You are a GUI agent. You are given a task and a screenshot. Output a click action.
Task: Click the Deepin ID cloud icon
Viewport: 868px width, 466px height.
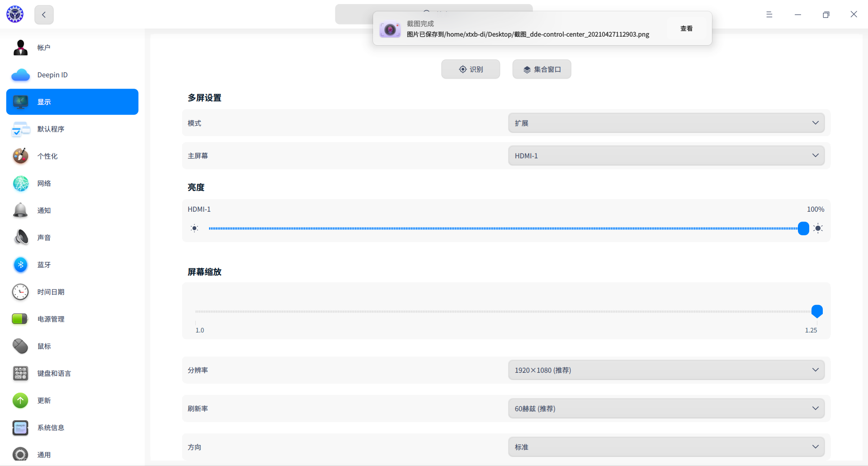(x=21, y=75)
